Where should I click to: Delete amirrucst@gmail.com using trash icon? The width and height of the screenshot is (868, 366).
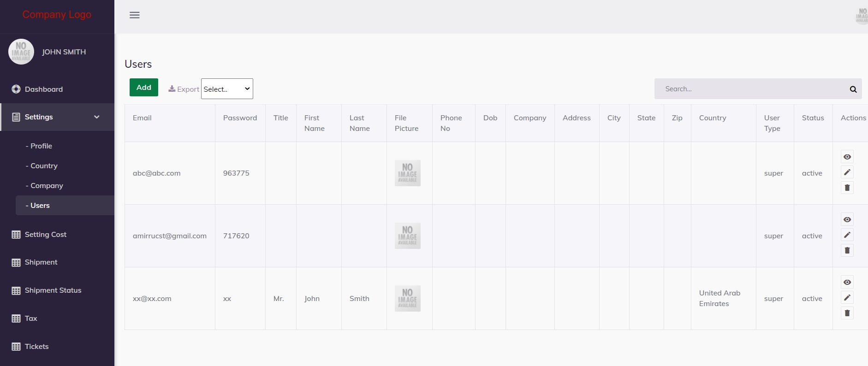coord(847,250)
